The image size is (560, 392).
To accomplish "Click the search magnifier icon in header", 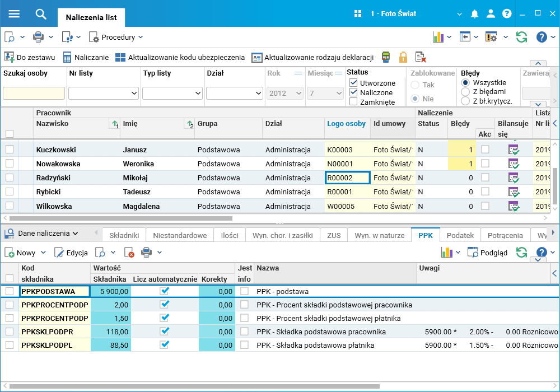I will (40, 14).
